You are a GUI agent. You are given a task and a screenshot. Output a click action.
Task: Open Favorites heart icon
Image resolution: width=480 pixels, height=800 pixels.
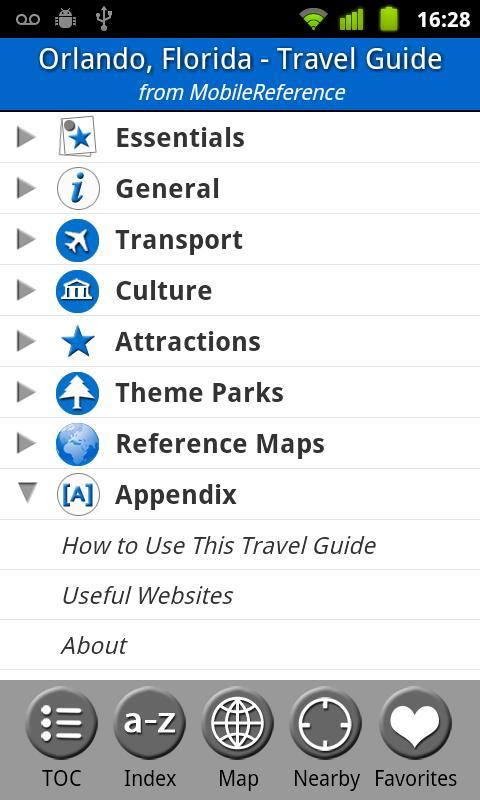415,722
